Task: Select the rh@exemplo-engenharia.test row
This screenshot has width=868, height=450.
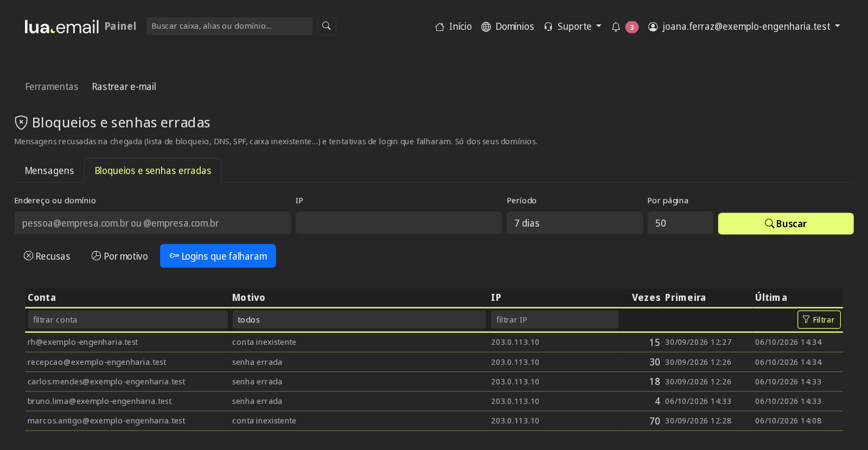Action: [x=434, y=342]
